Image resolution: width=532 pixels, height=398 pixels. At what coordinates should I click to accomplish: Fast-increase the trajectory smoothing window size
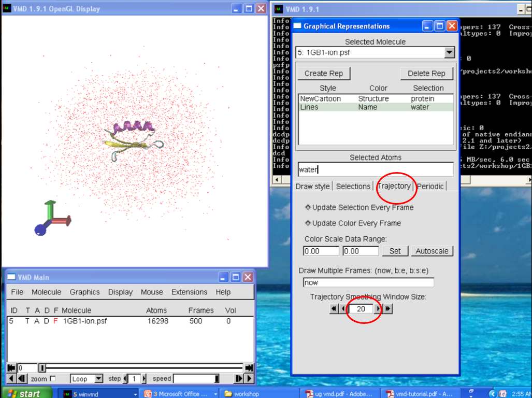[388, 309]
